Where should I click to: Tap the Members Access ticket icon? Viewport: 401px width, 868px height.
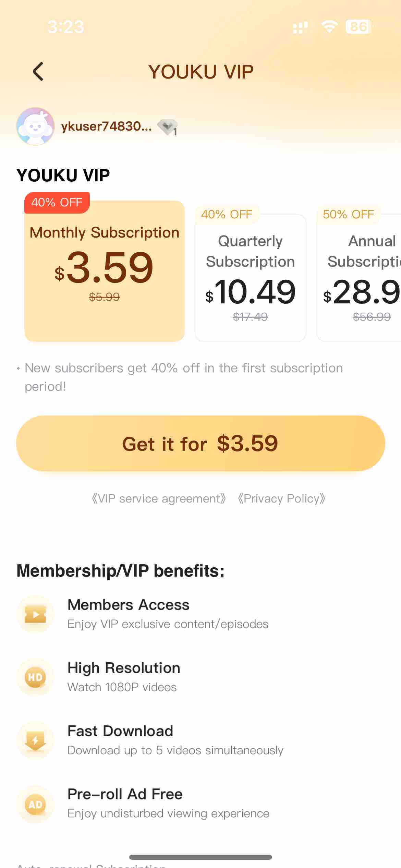[35, 614]
